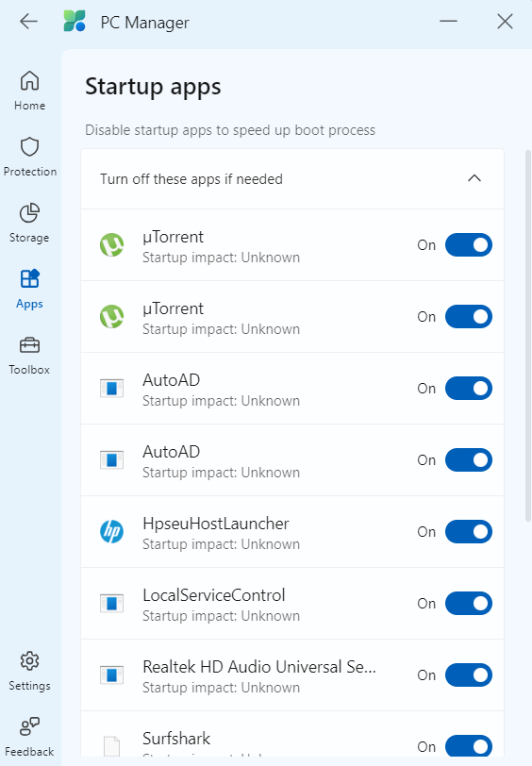Viewport: 532px width, 766px height.
Task: Click the Startup apps heading
Action: click(153, 88)
